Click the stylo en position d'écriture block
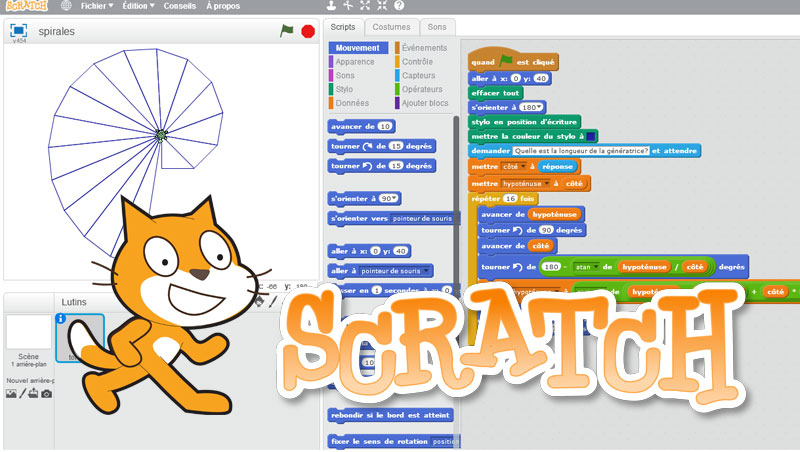This screenshot has width=800, height=452. 524,122
